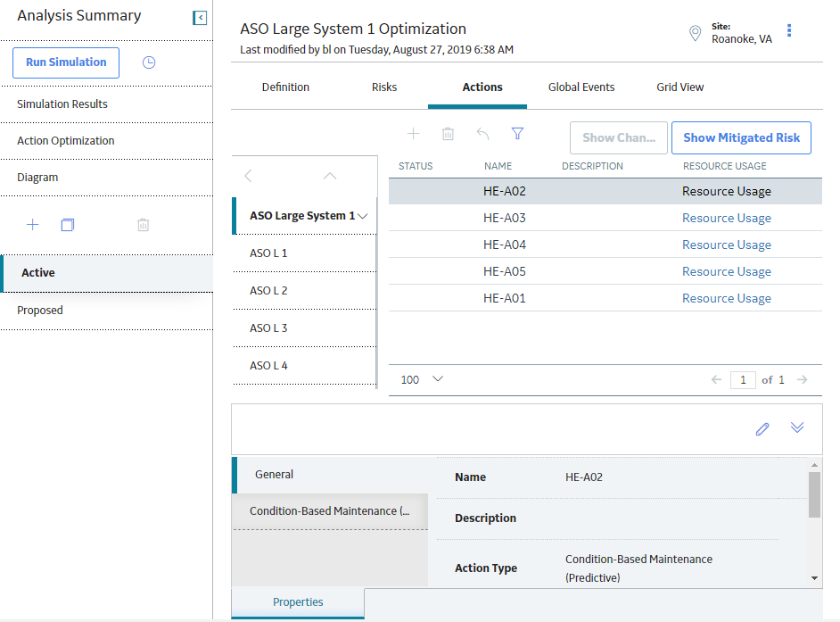Image resolution: width=840 pixels, height=622 pixels.
Task: Sort by the NAME column header
Action: 498,166
